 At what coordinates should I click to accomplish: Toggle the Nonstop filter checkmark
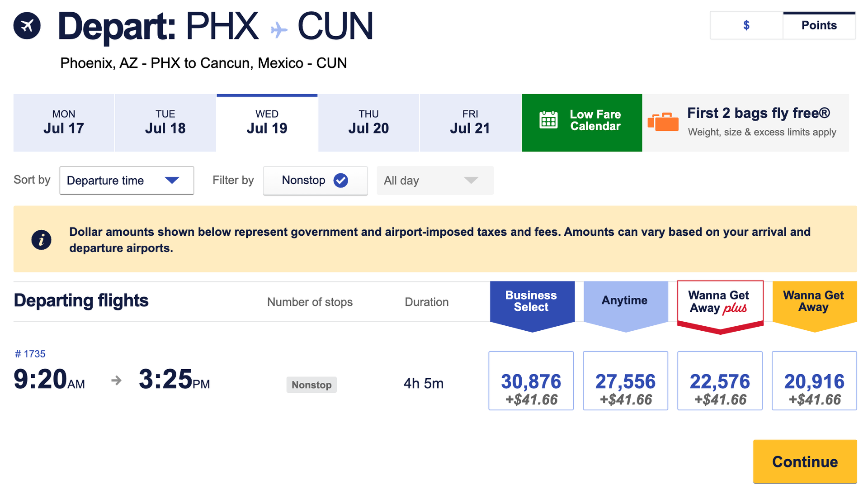340,181
